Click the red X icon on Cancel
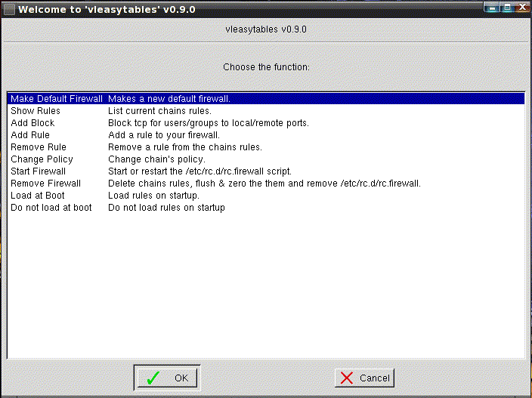The image size is (532, 398). tap(347, 378)
